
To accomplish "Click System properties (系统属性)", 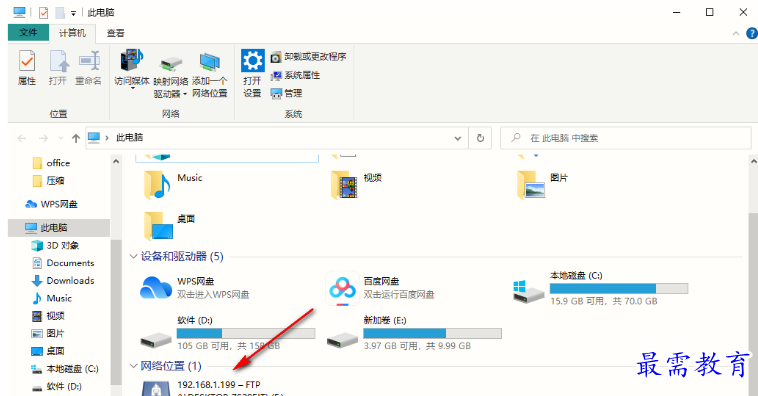I will click(x=295, y=75).
